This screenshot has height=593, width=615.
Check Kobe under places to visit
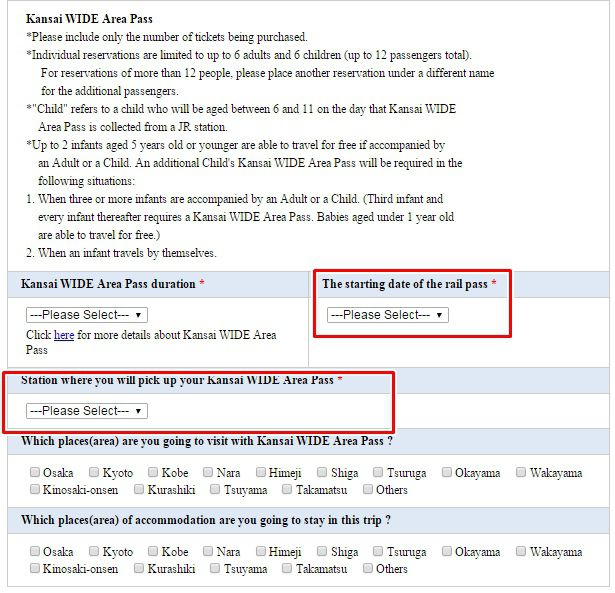[x=153, y=472]
